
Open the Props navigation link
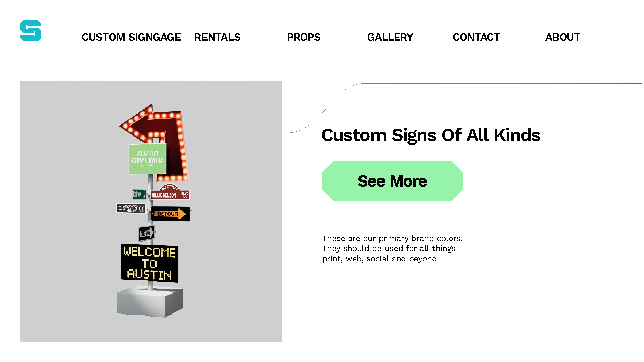[304, 37]
